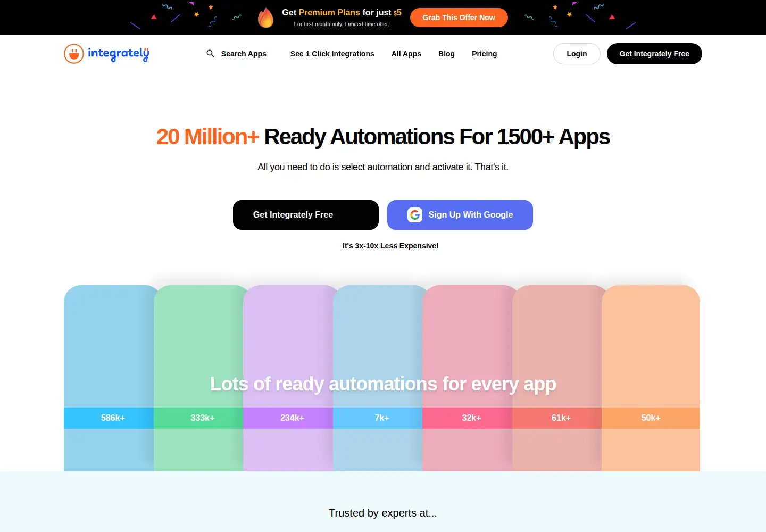Select the 61k+ red card
766x532 pixels.
click(x=557, y=378)
